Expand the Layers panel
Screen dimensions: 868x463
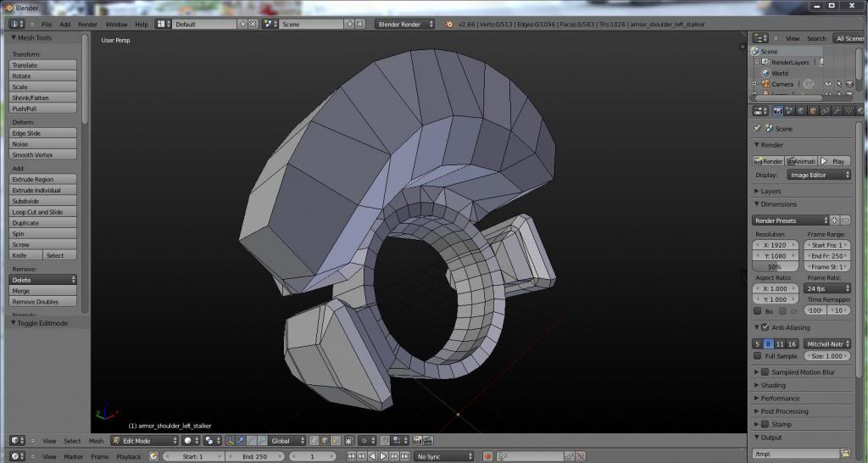[x=770, y=191]
